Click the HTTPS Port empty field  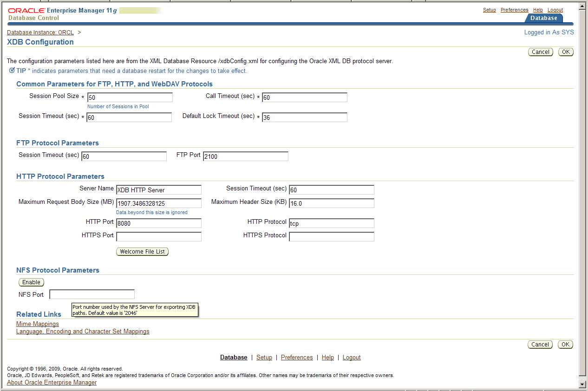[158, 237]
